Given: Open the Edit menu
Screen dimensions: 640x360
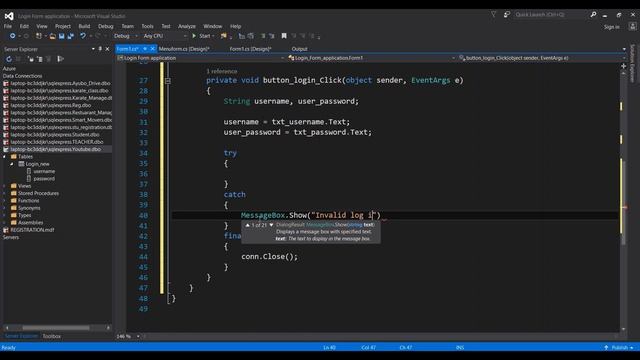Looking at the screenshot, I should point(24,26).
